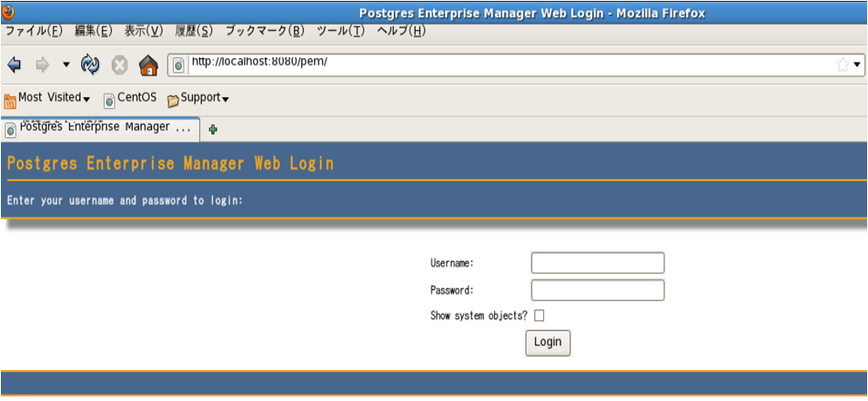The image size is (868, 401).
Task: Open the history dropdown beside Forward arrow
Action: tap(66, 65)
